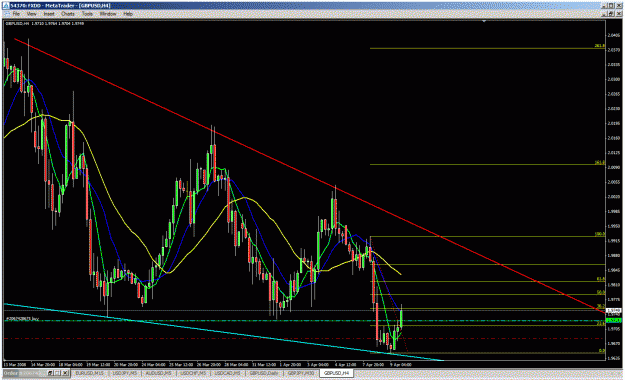Viewport: 625px width, 380px height.
Task: Switch to the GBPJPY,M30 chart tab
Action: click(x=301, y=373)
